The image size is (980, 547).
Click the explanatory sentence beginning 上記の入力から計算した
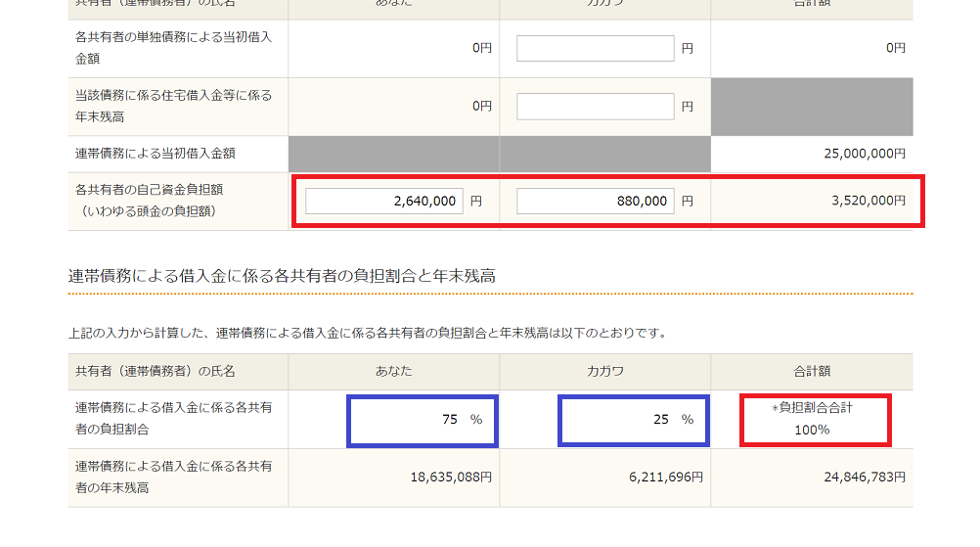[x=370, y=334]
